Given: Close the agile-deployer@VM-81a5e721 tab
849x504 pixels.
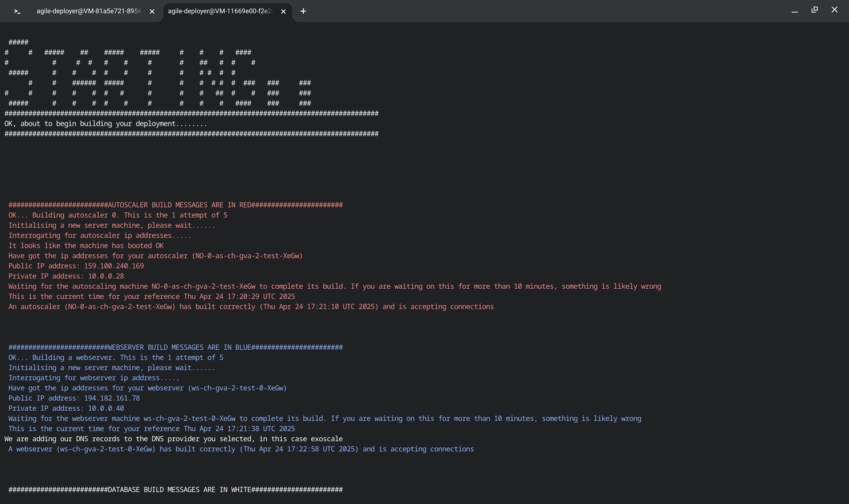Looking at the screenshot, I should pyautogui.click(x=152, y=11).
